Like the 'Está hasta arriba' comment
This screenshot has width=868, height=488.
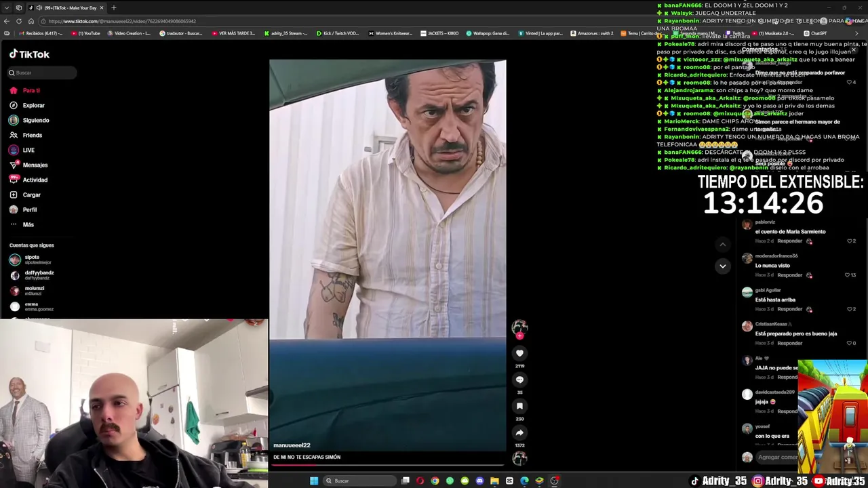(x=849, y=309)
